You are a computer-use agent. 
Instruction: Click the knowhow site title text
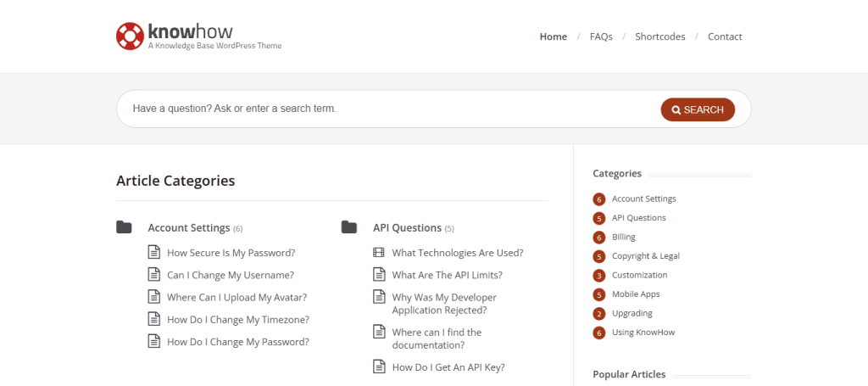coord(191,31)
